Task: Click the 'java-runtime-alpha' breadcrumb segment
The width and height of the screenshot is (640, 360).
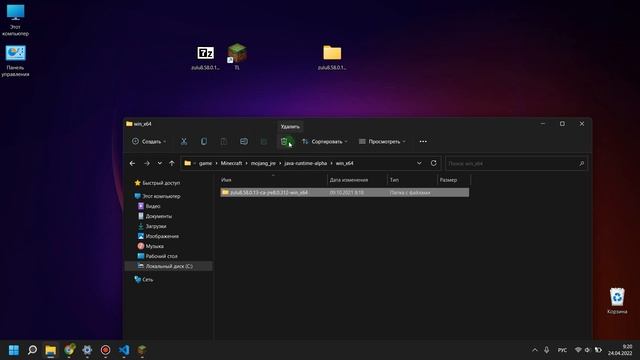Action: (x=306, y=163)
